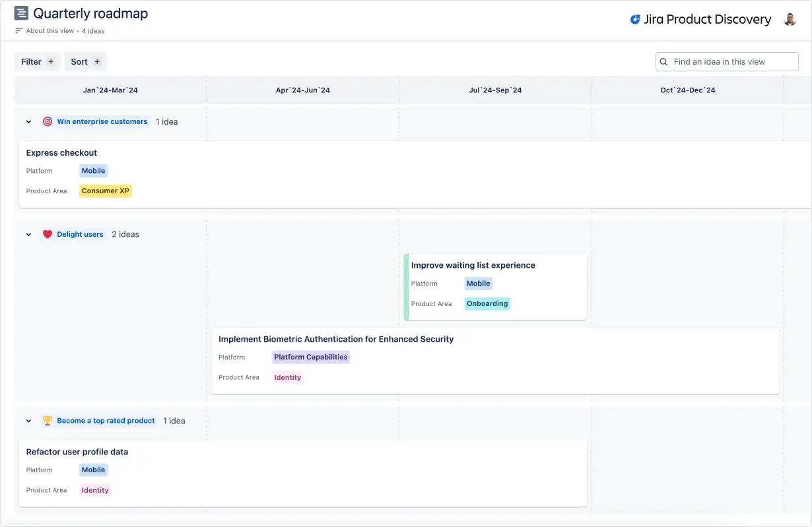Viewport: 812px width, 527px height.
Task: Click the Jira Product Discovery logo
Action: pos(700,19)
